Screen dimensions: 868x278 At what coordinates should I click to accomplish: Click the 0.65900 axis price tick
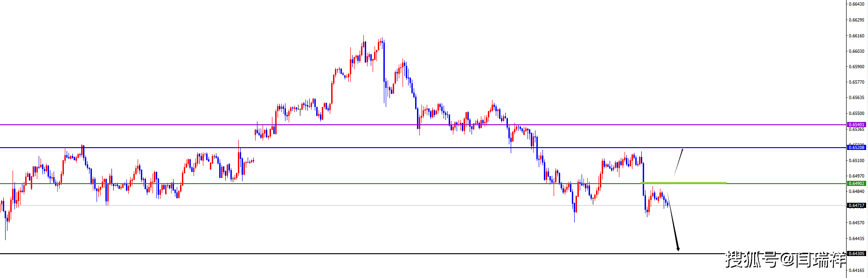coord(856,67)
